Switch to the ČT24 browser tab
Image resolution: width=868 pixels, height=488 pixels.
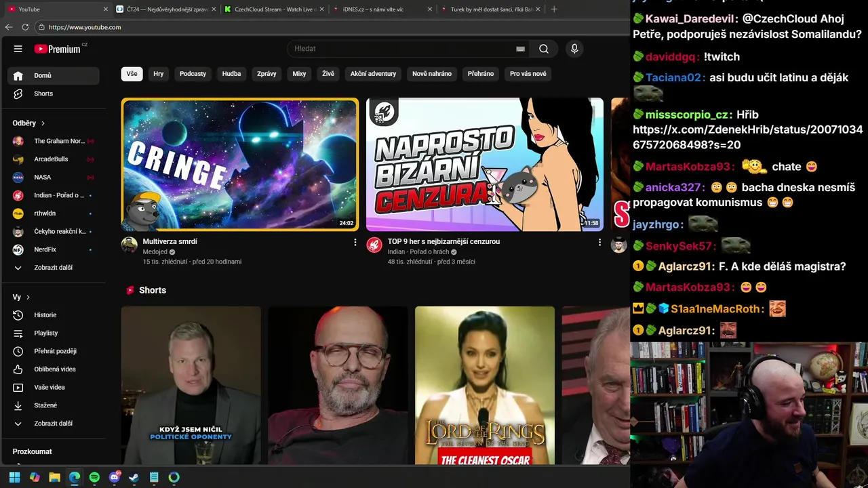(166, 9)
